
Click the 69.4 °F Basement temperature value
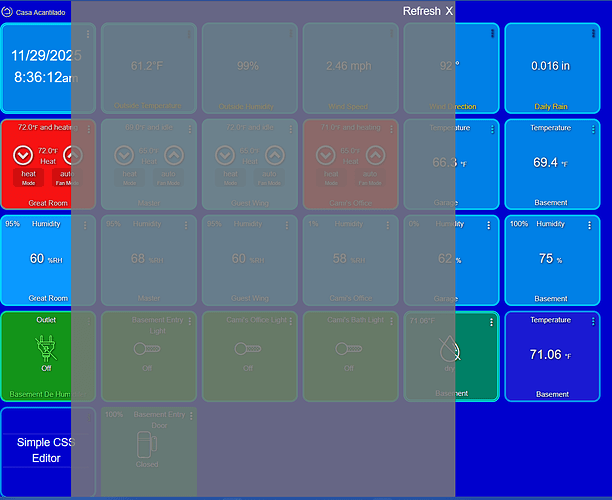[550, 162]
